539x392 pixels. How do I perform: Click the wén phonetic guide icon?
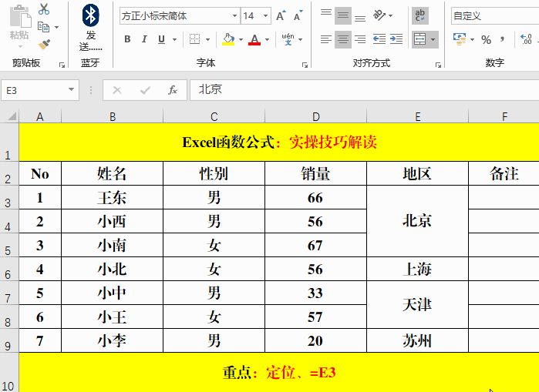click(288, 39)
